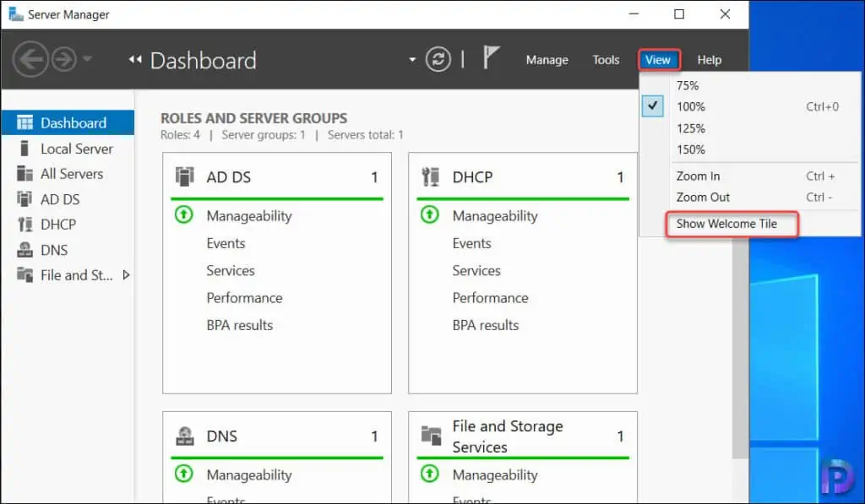865x504 pixels.
Task: Click the DHCP tile header title
Action: pos(472,177)
